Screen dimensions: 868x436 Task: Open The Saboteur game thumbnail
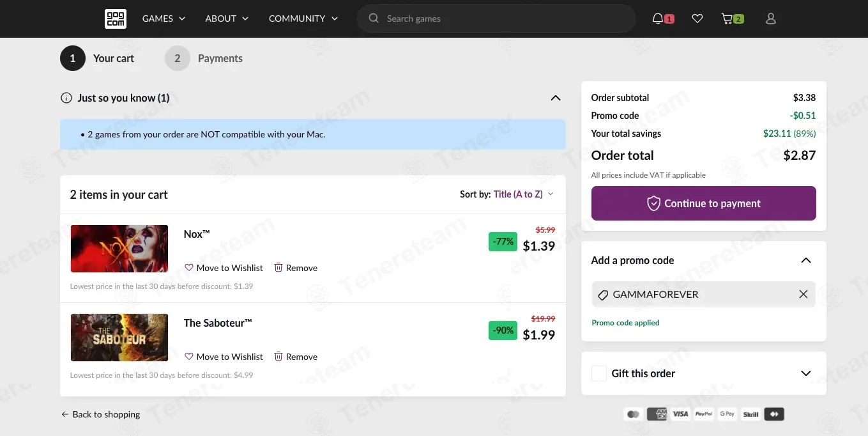point(119,338)
